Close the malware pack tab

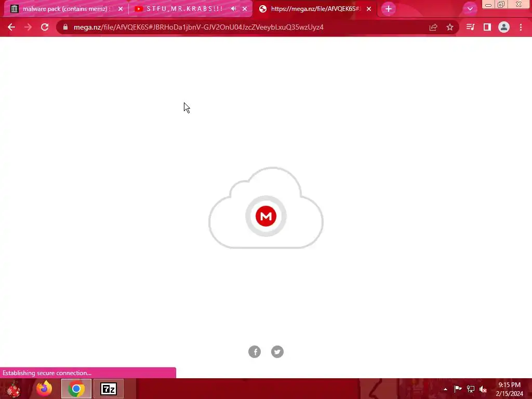coord(121,9)
